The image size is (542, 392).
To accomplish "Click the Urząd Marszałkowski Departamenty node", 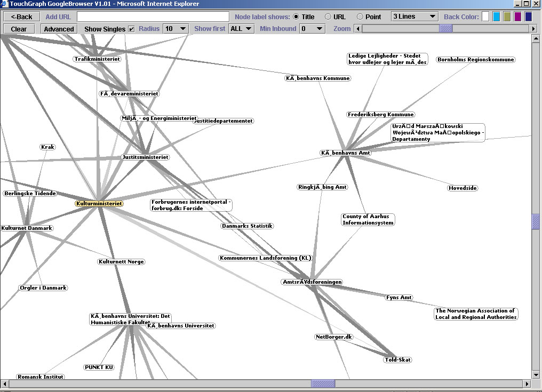I will pyautogui.click(x=438, y=133).
